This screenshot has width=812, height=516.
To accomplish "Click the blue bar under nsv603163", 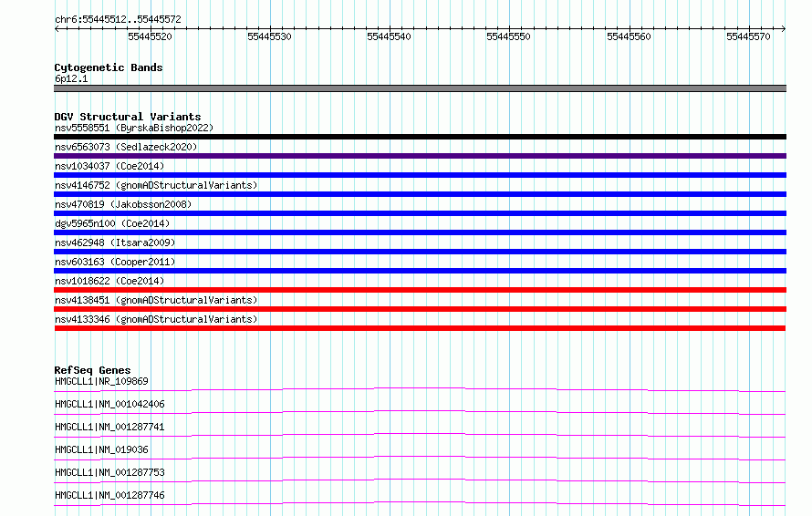I will coord(420,271).
